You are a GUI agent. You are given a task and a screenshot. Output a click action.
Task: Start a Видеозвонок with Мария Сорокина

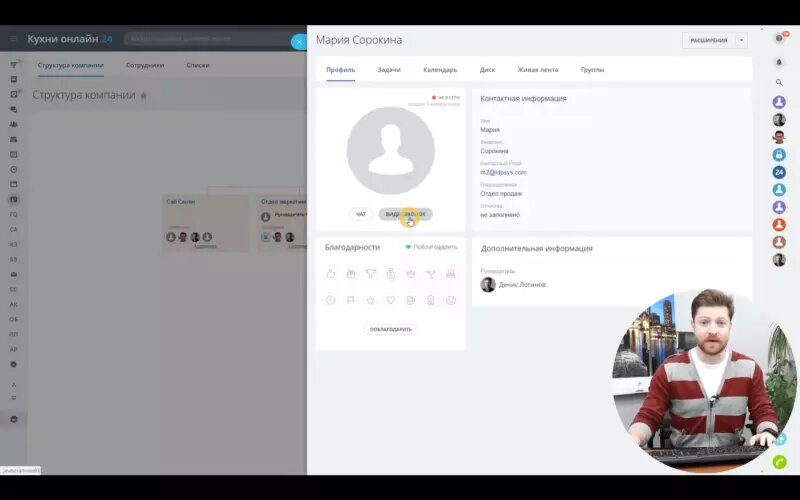coord(406,214)
